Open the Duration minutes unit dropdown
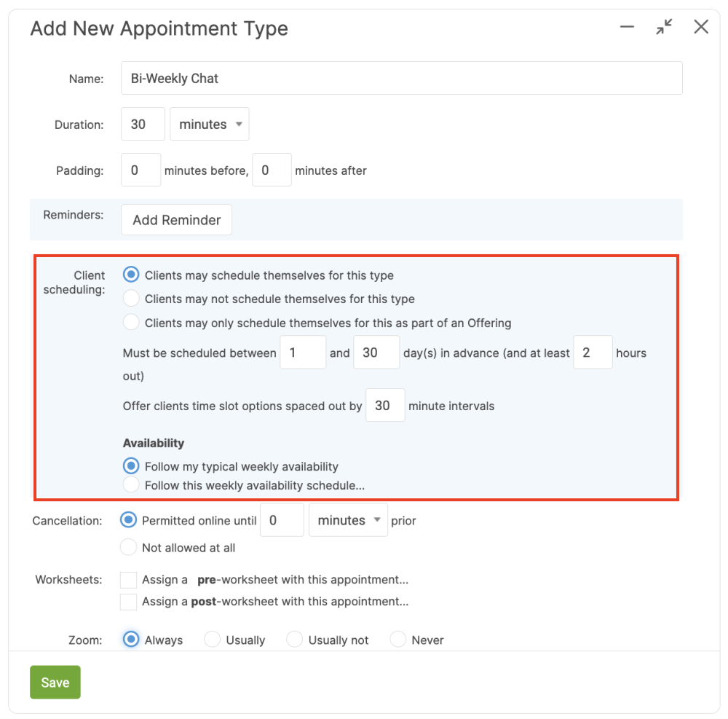Image resolution: width=728 pixels, height=719 pixels. pos(210,125)
